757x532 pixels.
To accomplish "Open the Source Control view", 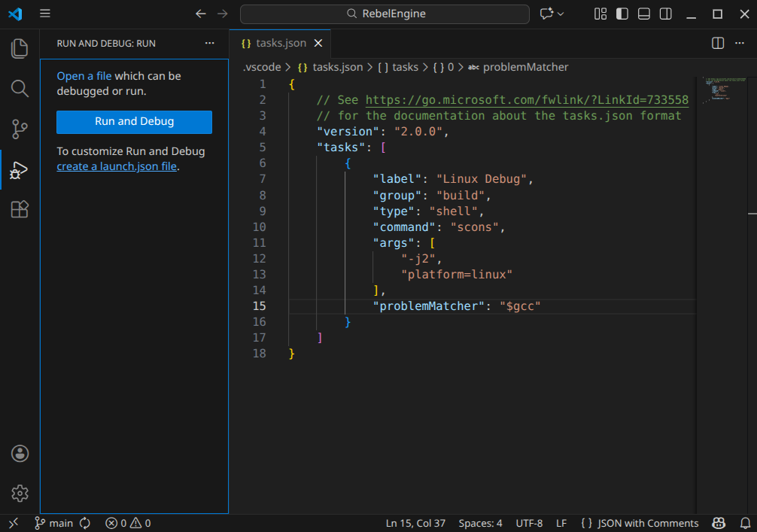I will [20, 129].
